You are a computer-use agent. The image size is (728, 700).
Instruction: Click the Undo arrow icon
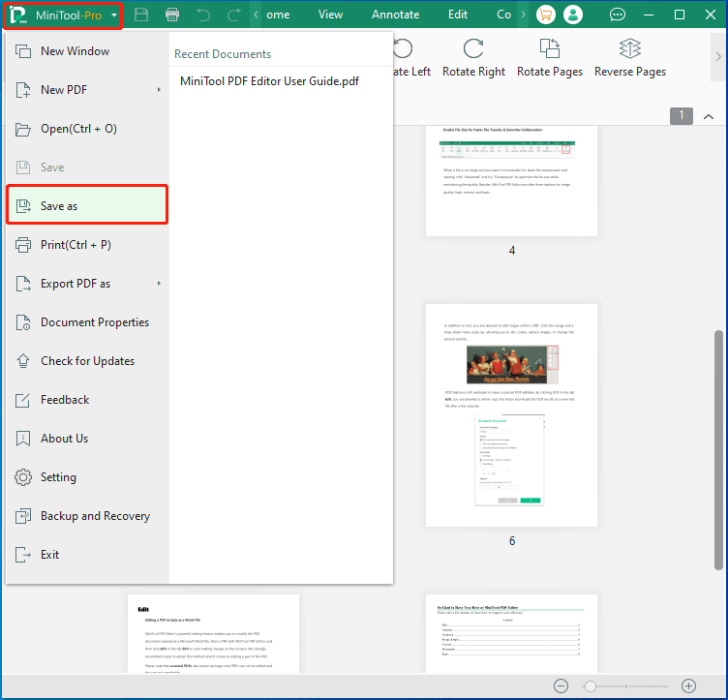tap(203, 15)
